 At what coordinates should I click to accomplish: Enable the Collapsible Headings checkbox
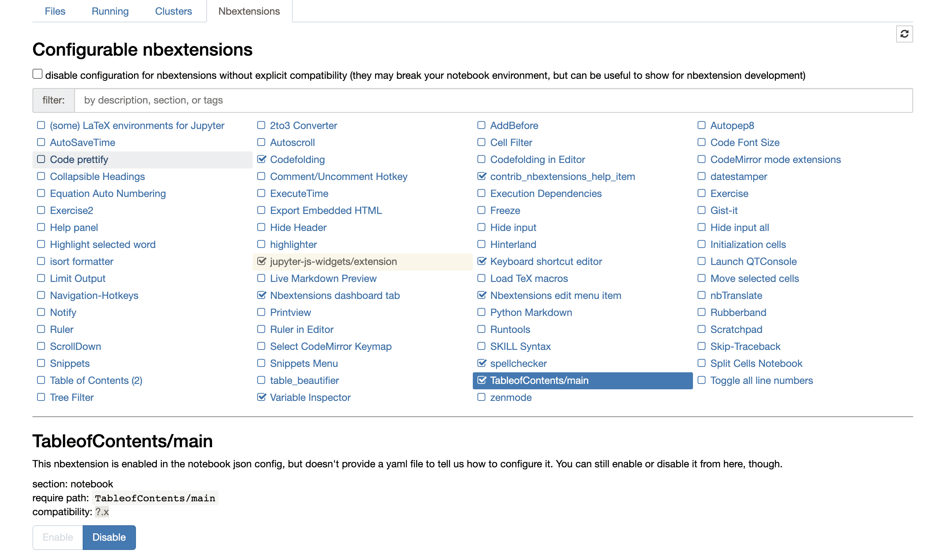click(x=41, y=176)
